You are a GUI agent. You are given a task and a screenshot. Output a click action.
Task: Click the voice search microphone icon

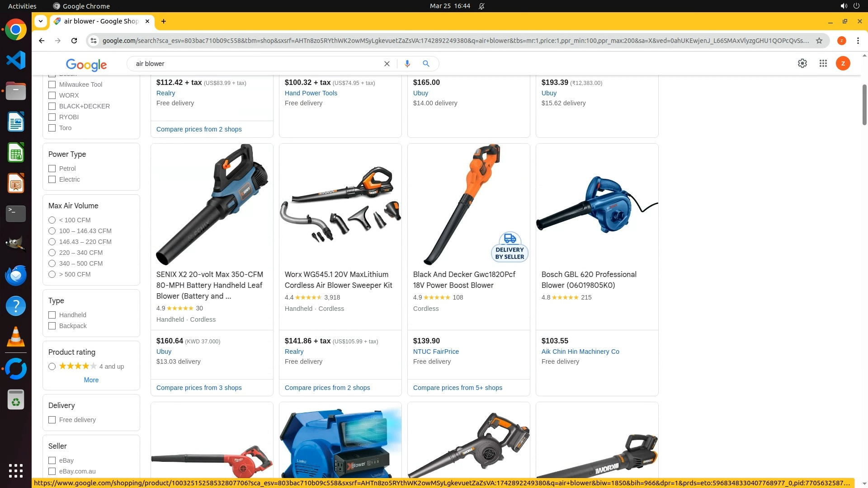pos(407,64)
